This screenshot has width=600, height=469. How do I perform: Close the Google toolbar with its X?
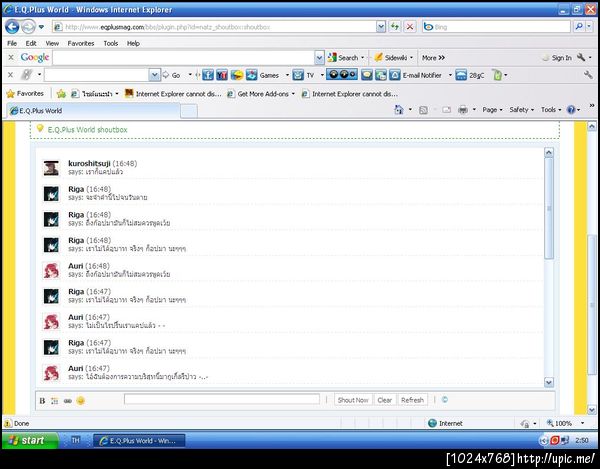pyautogui.click(x=11, y=57)
